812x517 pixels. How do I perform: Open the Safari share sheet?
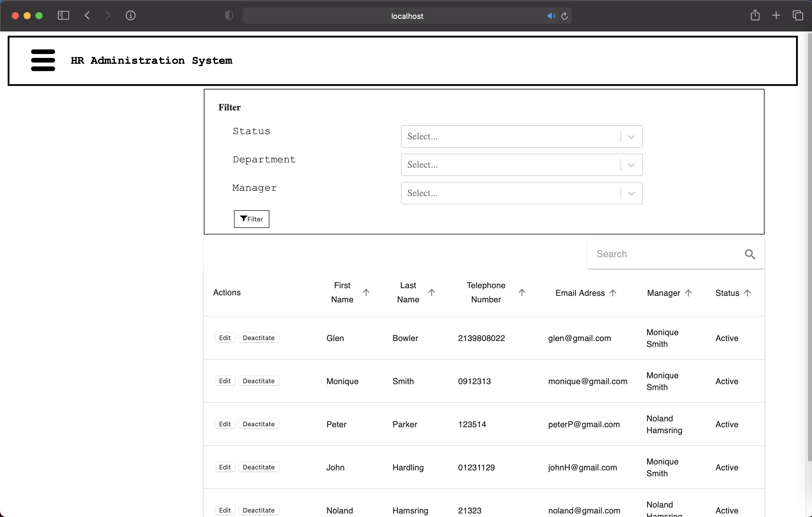[755, 16]
